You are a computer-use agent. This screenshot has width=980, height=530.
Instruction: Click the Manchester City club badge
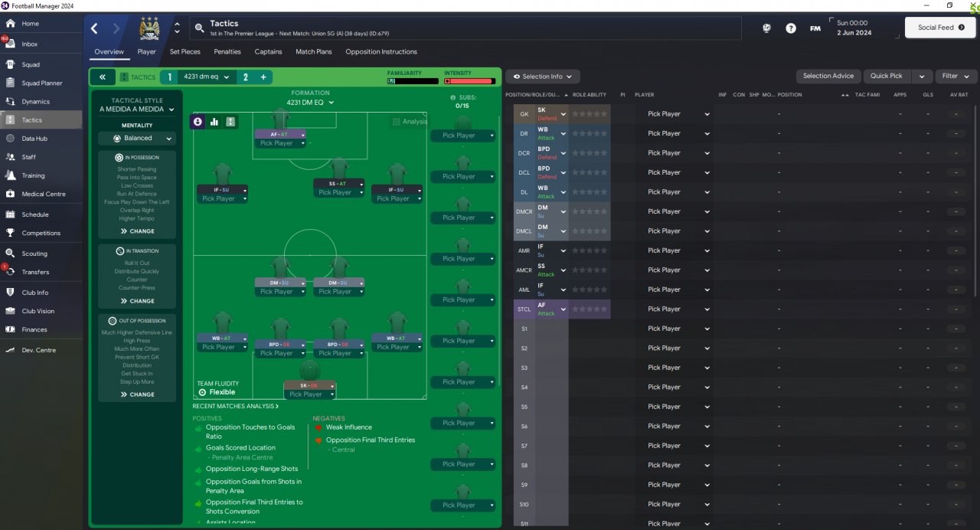pyautogui.click(x=149, y=28)
